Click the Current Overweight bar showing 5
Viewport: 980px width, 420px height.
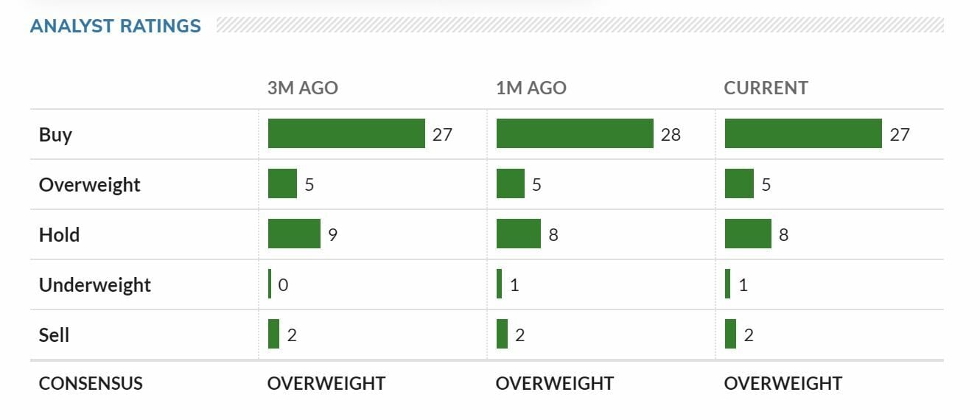point(739,183)
